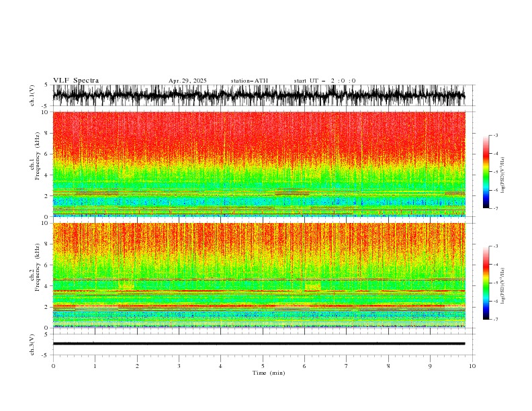The image size is (532, 411).
Task: Click the "6" kHz tick of ch.1 spectrogram
Action: pyautogui.click(x=47, y=154)
